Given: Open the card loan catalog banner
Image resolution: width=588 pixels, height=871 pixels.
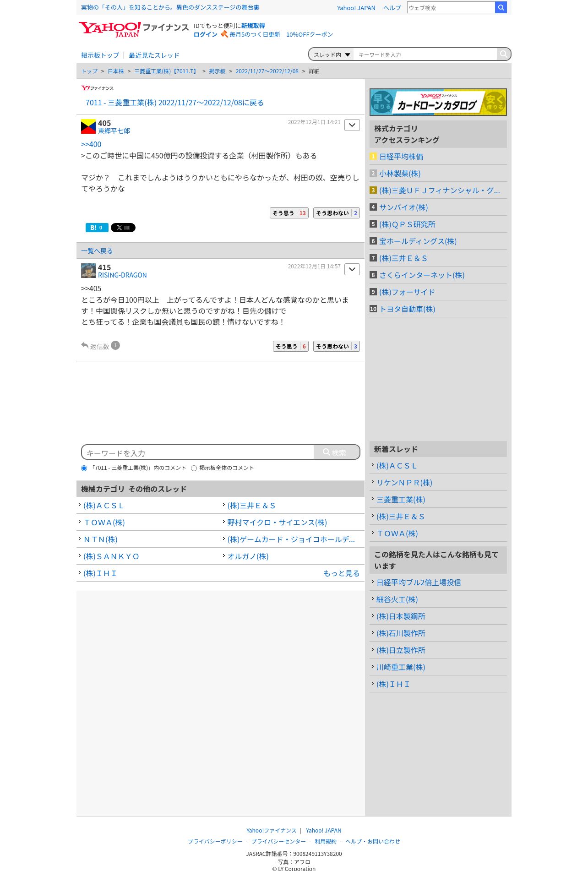Looking at the screenshot, I should 438,102.
